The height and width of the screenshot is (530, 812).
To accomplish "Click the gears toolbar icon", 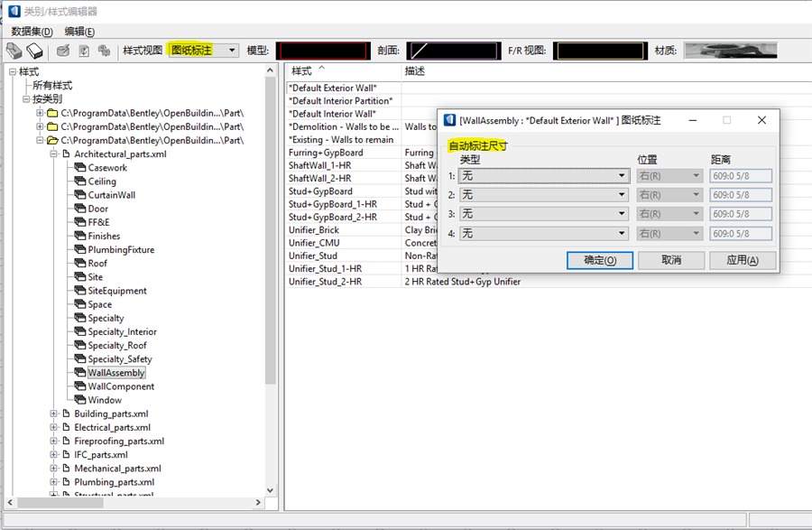I will (104, 51).
